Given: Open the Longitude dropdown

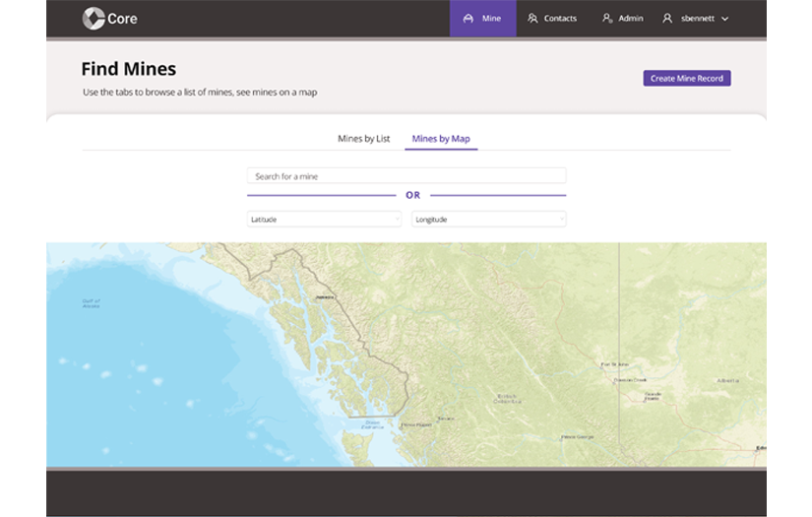Looking at the screenshot, I should 488,220.
